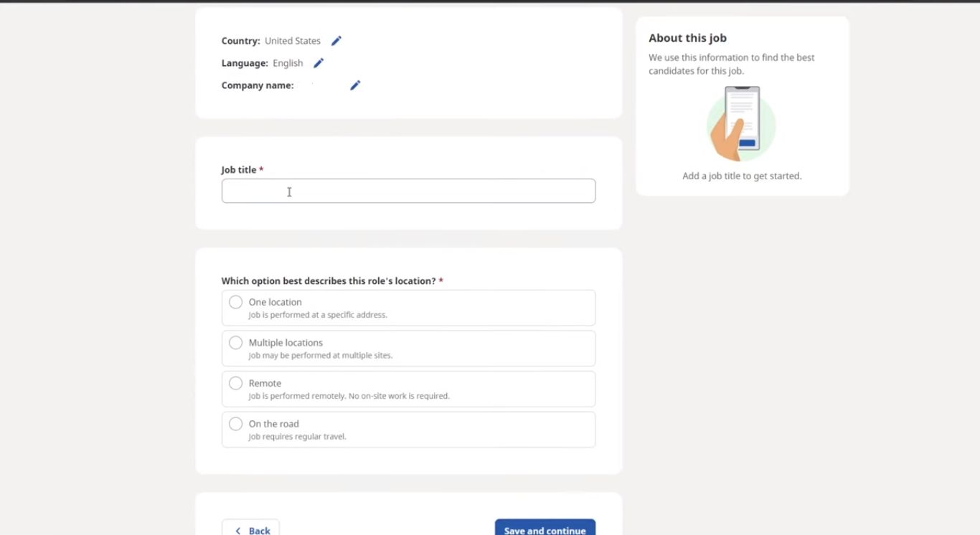
Task: Click the On the road option card
Action: click(x=407, y=429)
